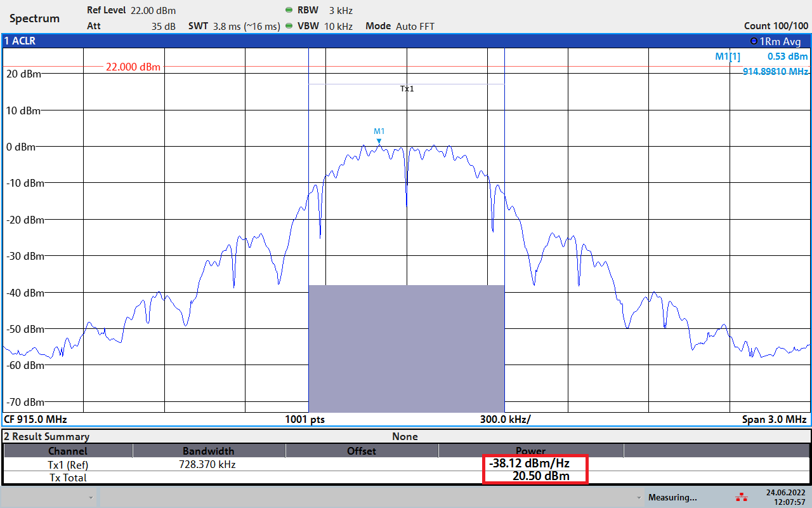Click the Tx1 (Ref) row label
Image resolution: width=812 pixels, height=508 pixels.
pos(68,465)
